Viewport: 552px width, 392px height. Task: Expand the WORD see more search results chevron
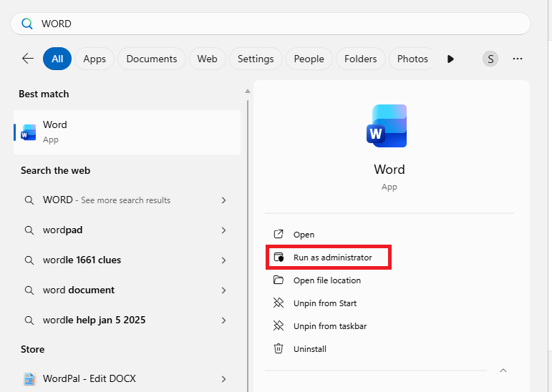pyautogui.click(x=223, y=200)
